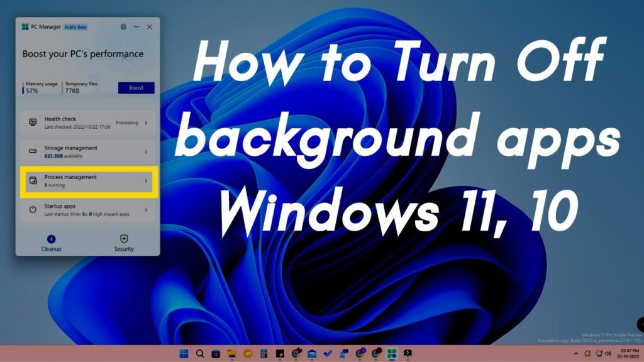Open PC Manager settings gear
The width and height of the screenshot is (644, 362).
[x=123, y=27]
